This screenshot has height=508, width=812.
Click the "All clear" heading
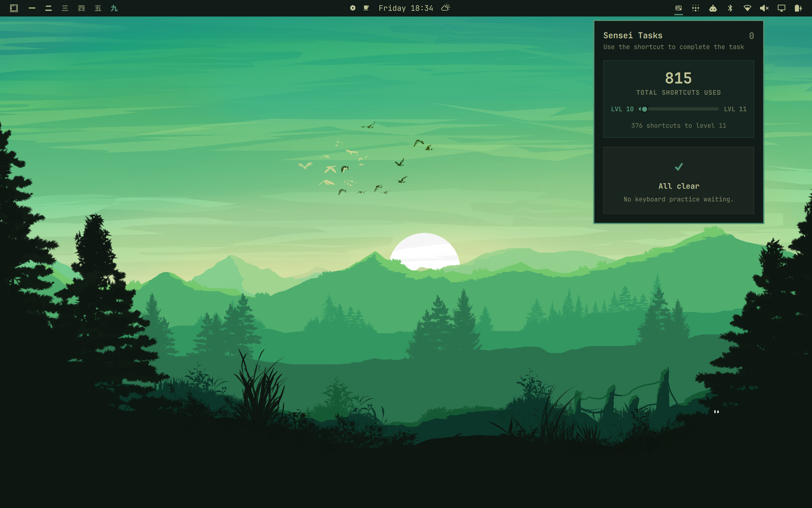tap(679, 186)
